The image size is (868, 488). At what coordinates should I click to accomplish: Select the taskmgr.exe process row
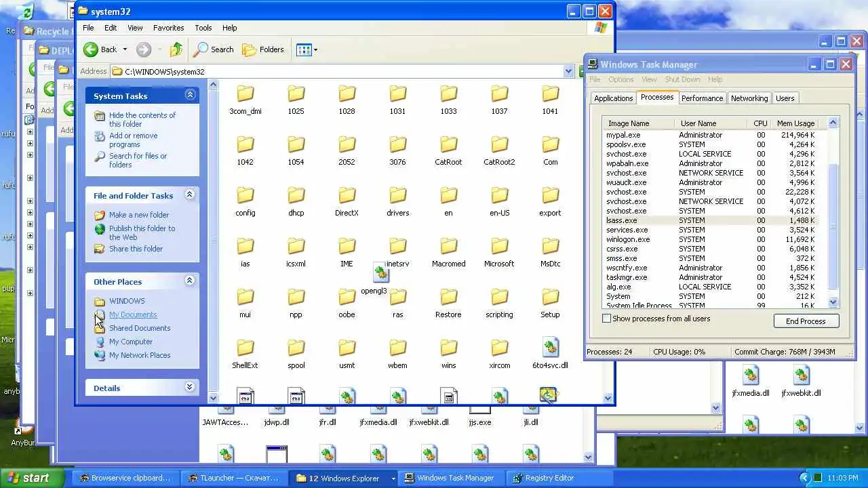[711, 277]
